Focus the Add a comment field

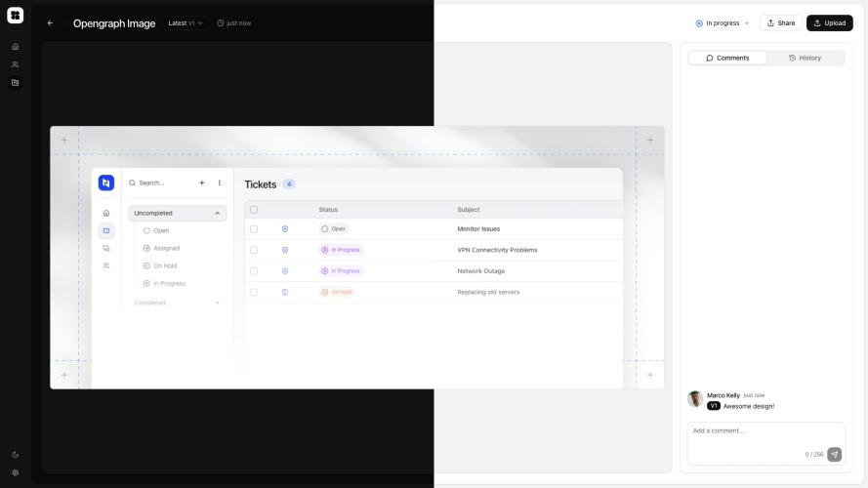766,444
